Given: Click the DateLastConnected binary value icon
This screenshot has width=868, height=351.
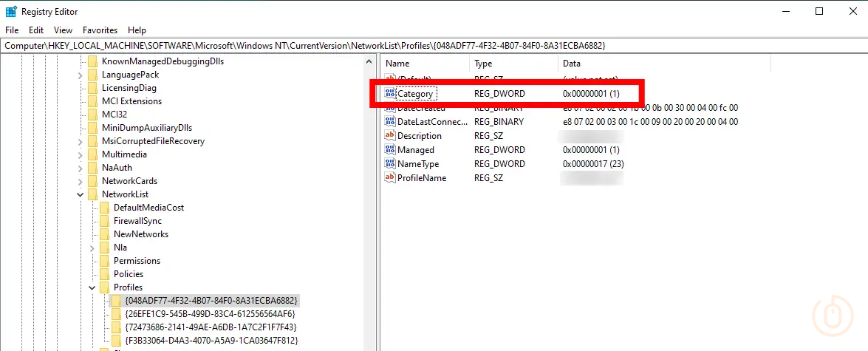Looking at the screenshot, I should pos(391,122).
